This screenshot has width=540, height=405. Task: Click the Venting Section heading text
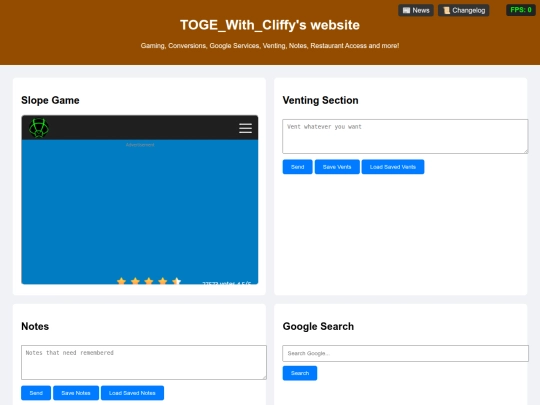click(320, 100)
